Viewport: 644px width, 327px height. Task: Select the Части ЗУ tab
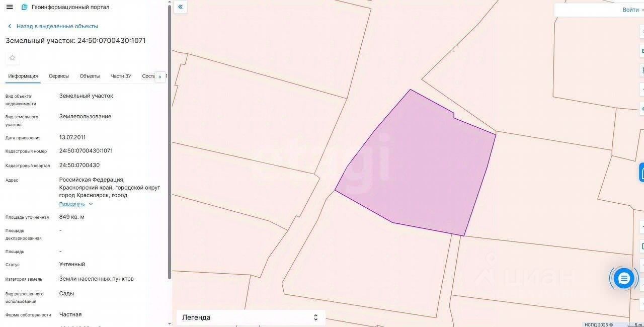pos(121,76)
